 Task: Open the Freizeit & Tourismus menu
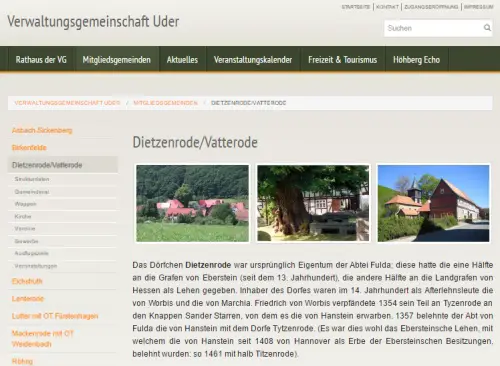pyautogui.click(x=343, y=60)
